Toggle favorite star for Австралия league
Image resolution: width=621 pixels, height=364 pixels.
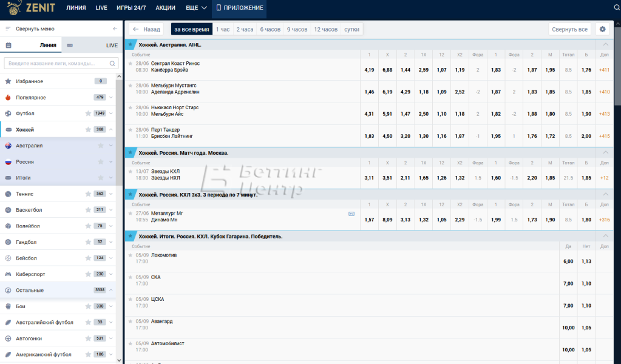pyautogui.click(x=101, y=146)
